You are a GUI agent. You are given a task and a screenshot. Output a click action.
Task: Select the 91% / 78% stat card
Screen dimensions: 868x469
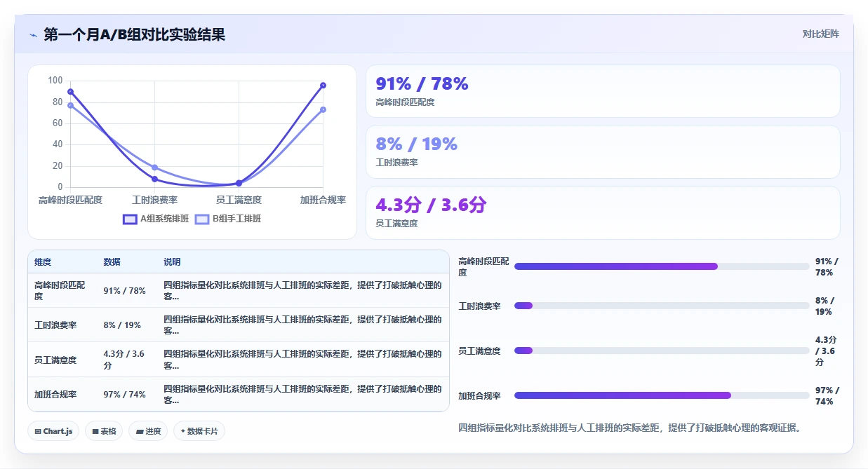603,91
